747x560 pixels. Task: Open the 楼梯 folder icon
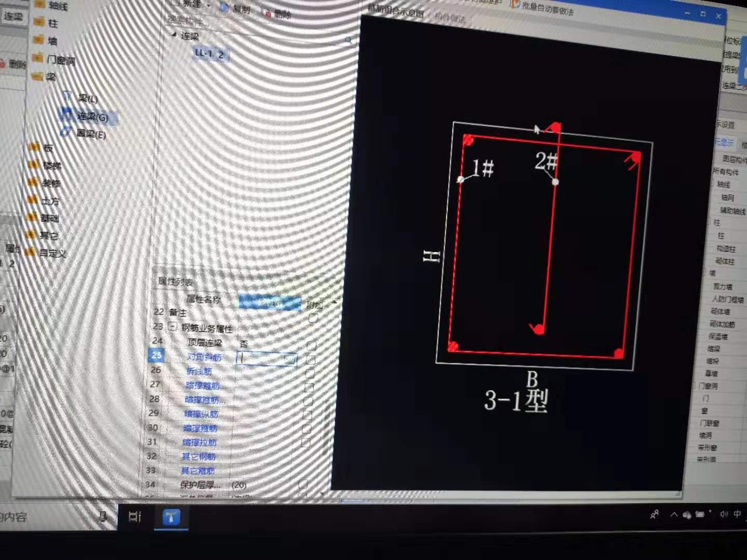coord(35,165)
